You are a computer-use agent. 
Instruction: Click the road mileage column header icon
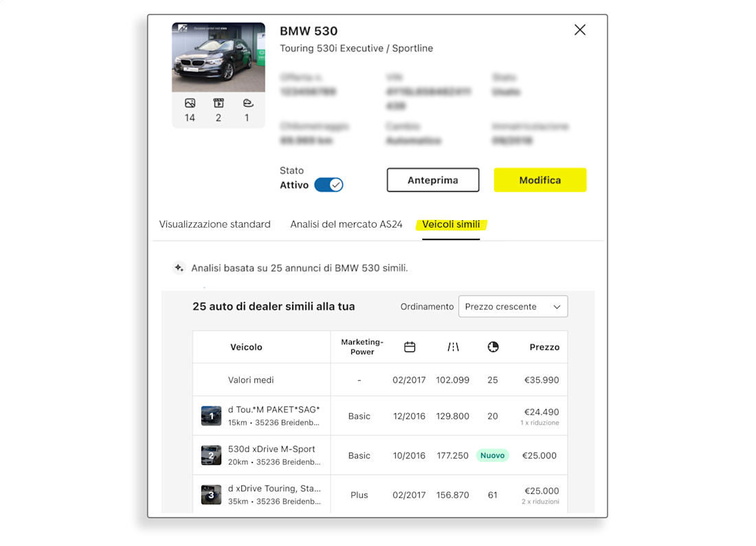click(x=453, y=347)
